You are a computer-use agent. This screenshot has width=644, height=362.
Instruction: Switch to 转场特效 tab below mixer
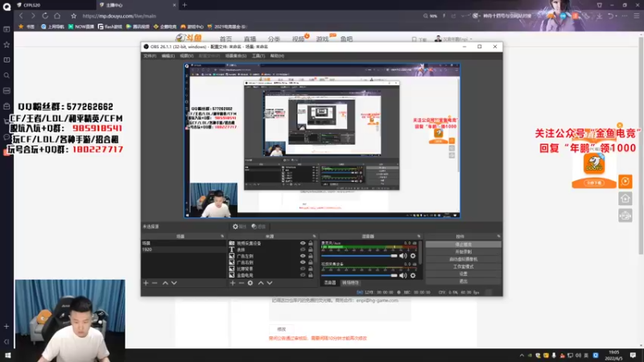pyautogui.click(x=350, y=283)
